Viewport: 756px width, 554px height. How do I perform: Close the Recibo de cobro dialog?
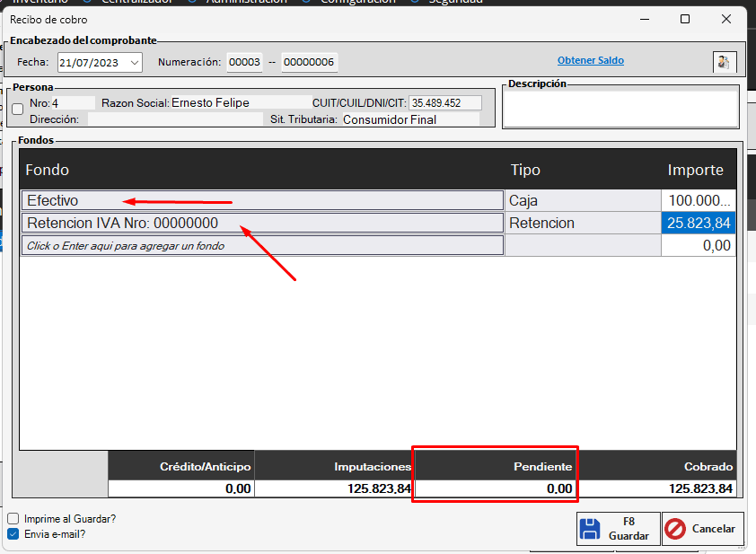pos(725,19)
